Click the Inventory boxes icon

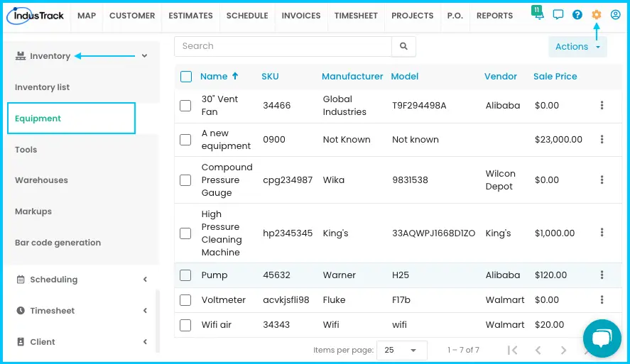pyautogui.click(x=20, y=56)
